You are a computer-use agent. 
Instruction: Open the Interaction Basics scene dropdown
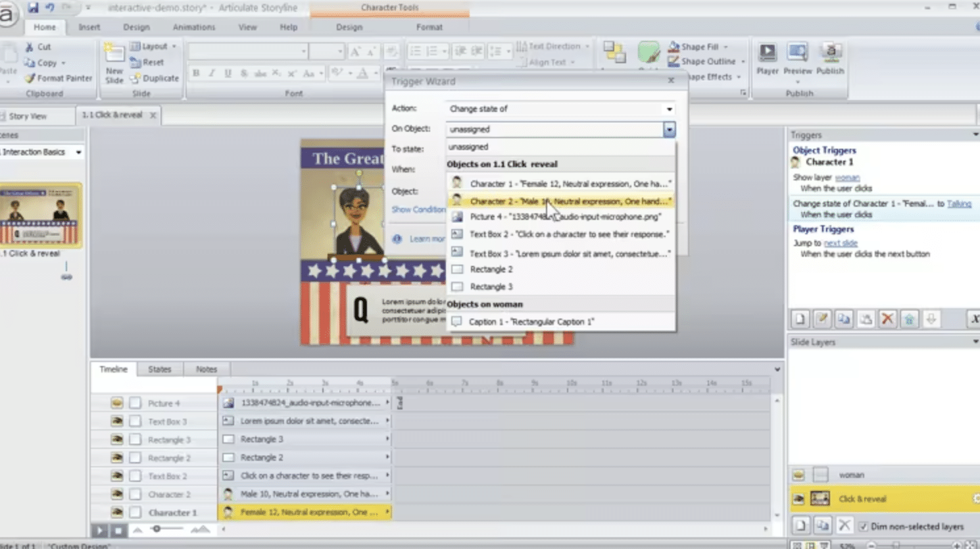78,152
